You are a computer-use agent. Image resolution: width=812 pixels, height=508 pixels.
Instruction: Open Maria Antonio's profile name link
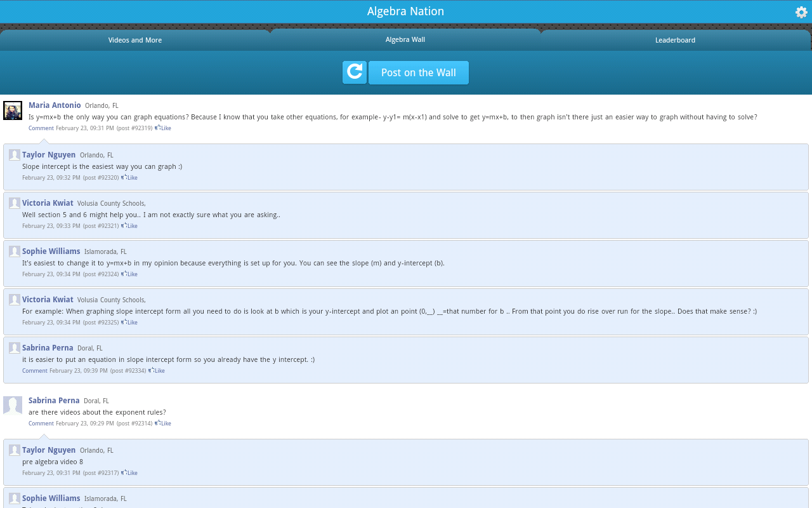point(55,105)
